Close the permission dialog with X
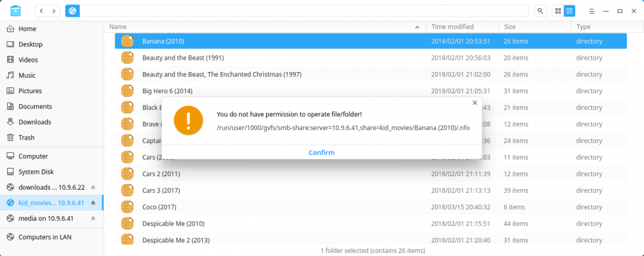Image resolution: width=644 pixels, height=256 pixels. click(x=475, y=102)
